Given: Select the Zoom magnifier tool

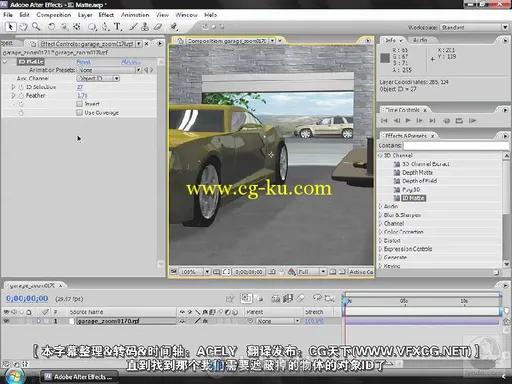Looking at the screenshot, I should click(36, 27).
